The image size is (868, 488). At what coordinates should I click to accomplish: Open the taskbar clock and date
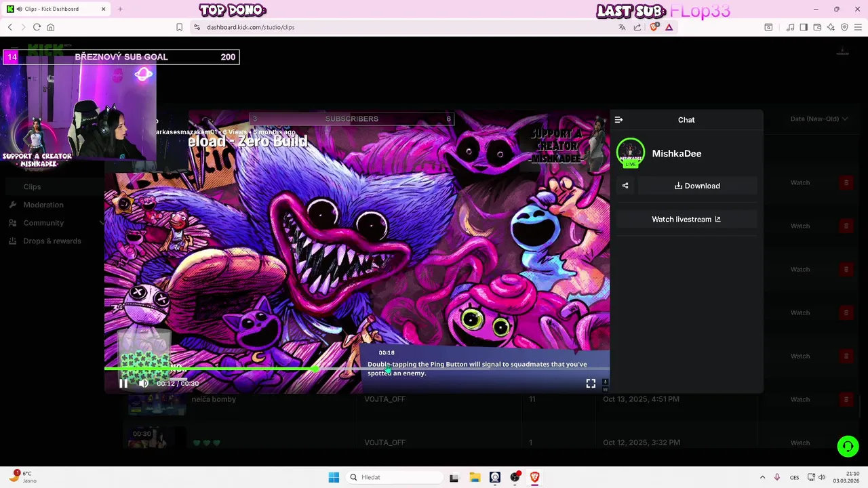pyautogui.click(x=846, y=477)
